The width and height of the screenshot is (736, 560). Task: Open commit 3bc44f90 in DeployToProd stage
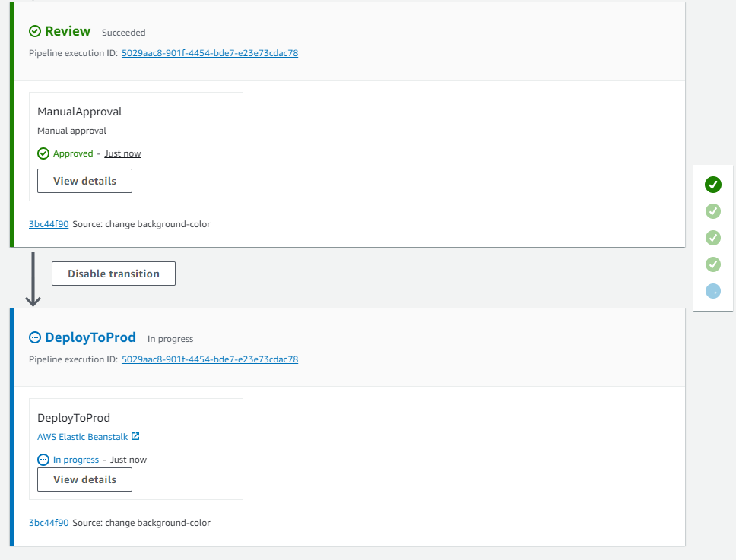coord(49,523)
